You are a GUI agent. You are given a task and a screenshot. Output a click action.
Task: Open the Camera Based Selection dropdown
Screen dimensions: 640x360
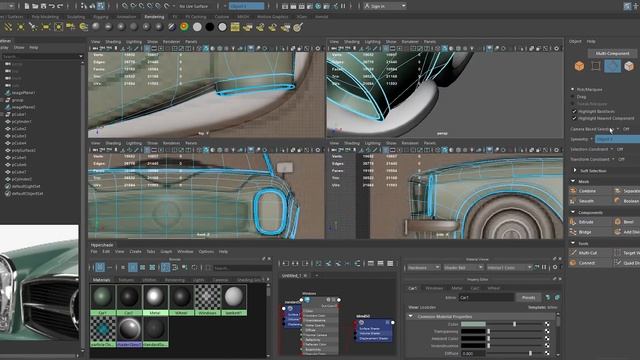pos(618,129)
